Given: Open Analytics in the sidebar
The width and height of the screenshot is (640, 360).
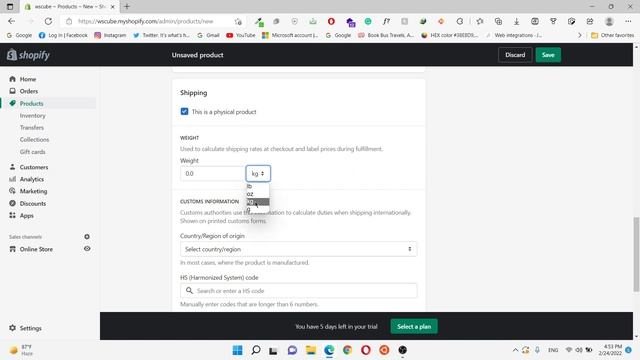Looking at the screenshot, I should [32, 179].
